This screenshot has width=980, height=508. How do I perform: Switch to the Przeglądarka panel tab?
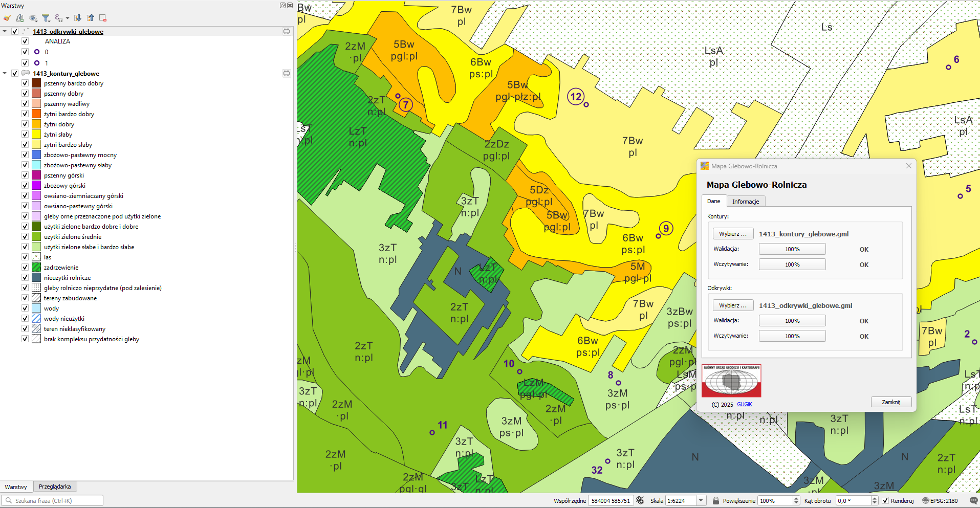click(x=55, y=487)
